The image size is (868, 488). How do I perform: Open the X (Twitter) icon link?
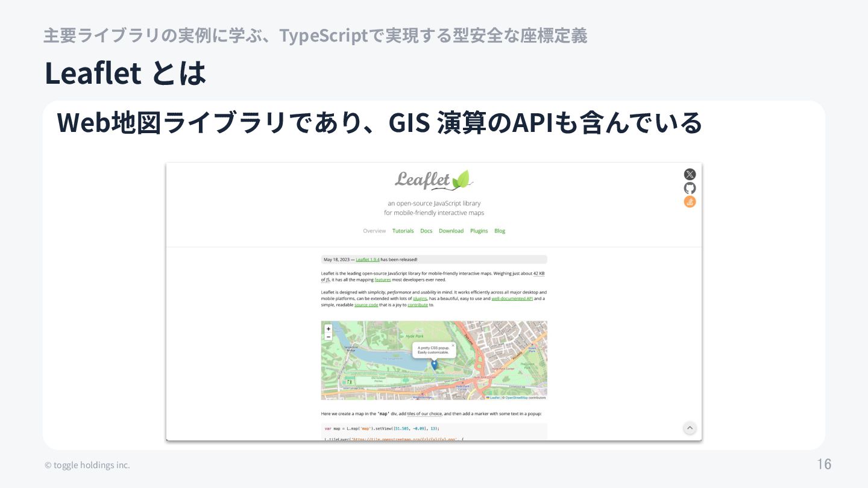tap(690, 174)
